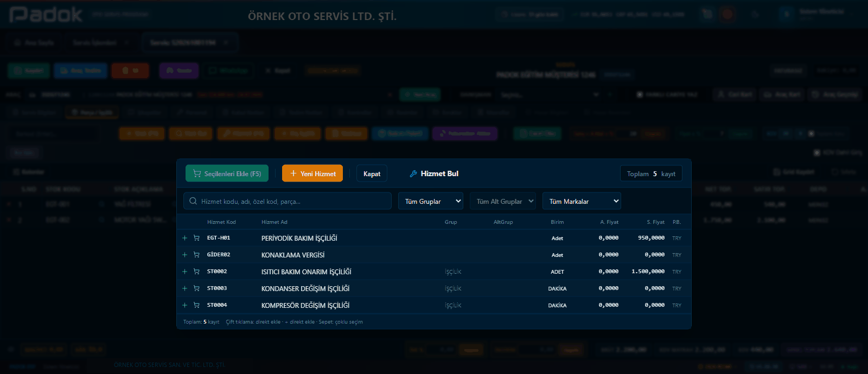This screenshot has height=374, width=868.
Task: Click the cart icon for ST0004 row
Action: (x=196, y=305)
